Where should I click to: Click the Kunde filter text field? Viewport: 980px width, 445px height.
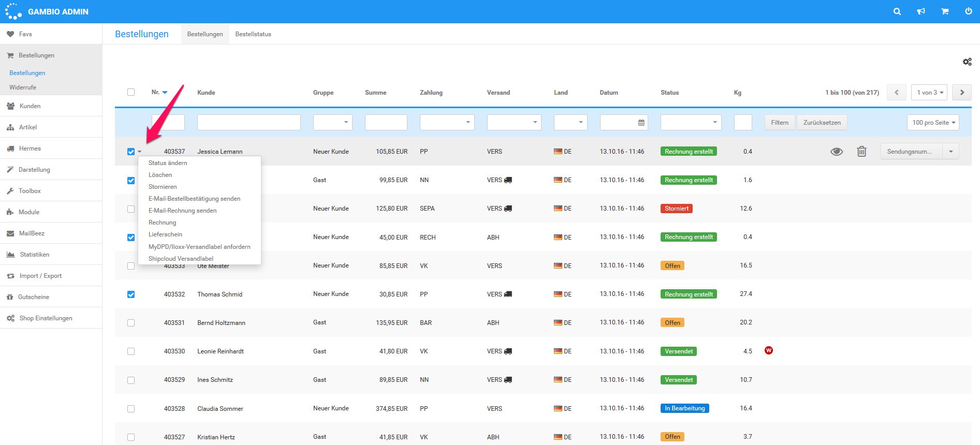point(248,123)
